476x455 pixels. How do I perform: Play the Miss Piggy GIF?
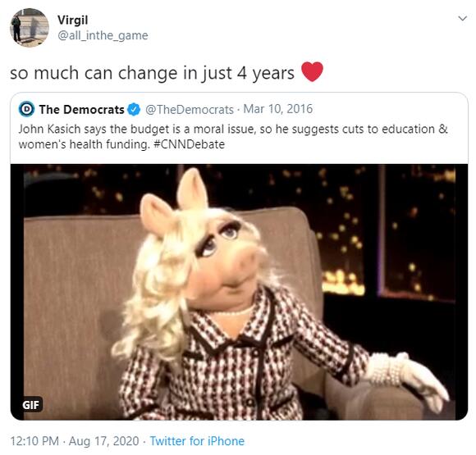[239, 292]
